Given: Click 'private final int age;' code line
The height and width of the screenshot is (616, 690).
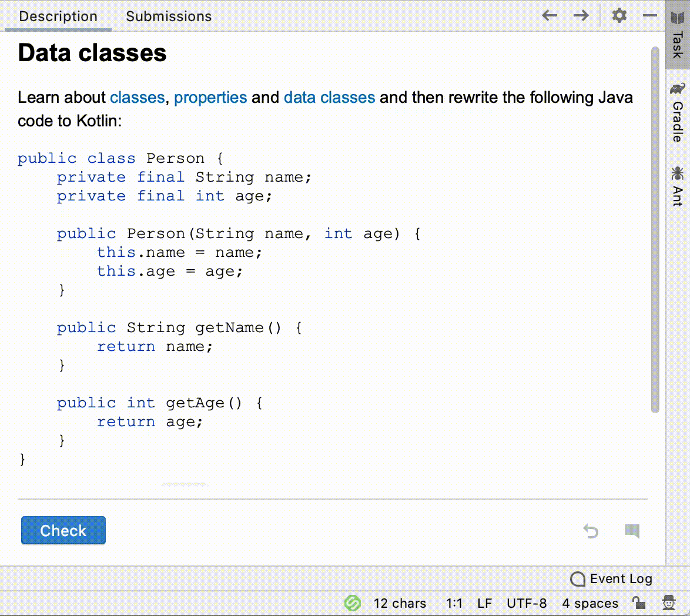Looking at the screenshot, I should click(164, 196).
